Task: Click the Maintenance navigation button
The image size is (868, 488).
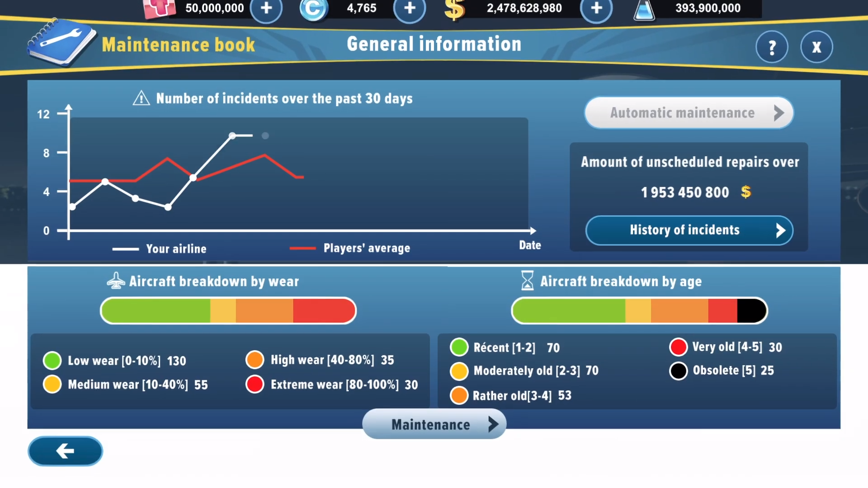Action: [434, 424]
